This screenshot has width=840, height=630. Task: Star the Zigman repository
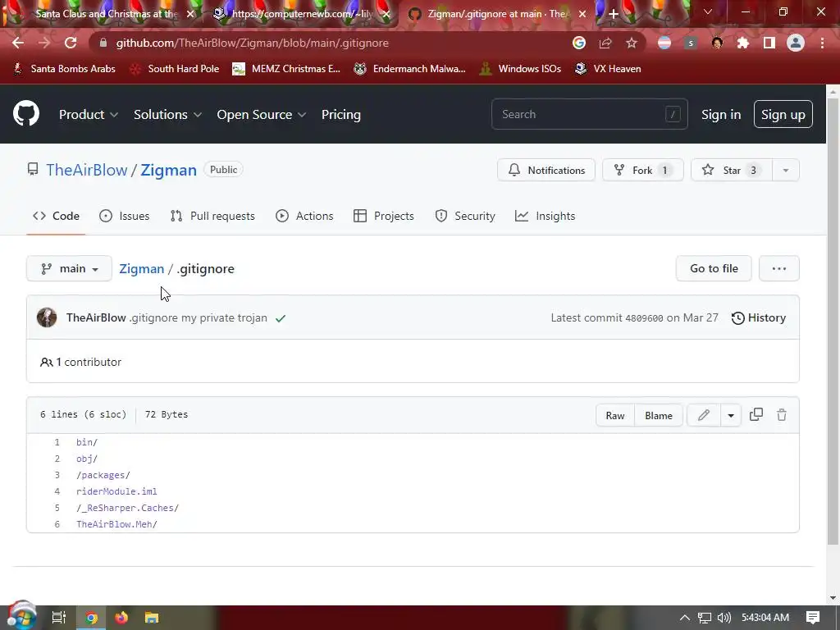click(732, 171)
